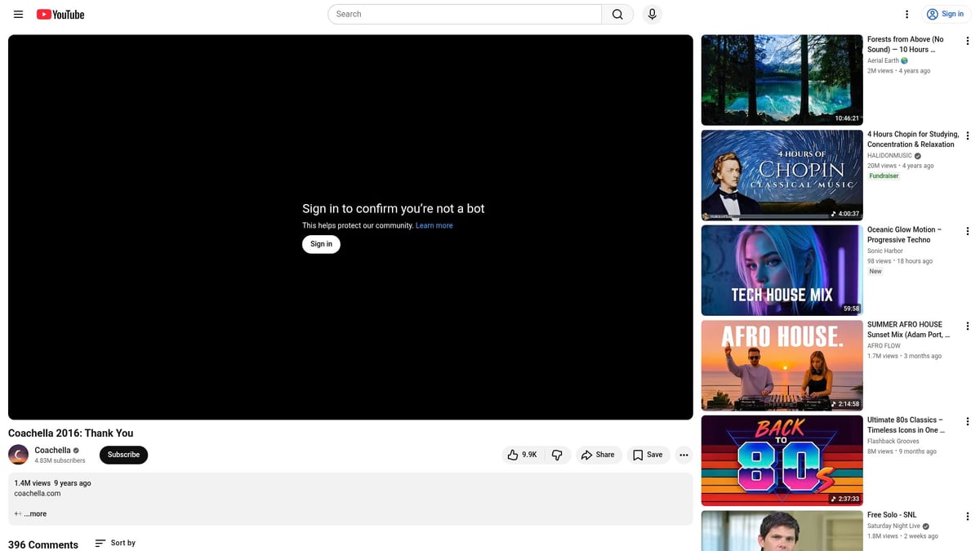Focus the Search input field
Image resolution: width=980 pixels, height=551 pixels.
[x=465, y=14]
